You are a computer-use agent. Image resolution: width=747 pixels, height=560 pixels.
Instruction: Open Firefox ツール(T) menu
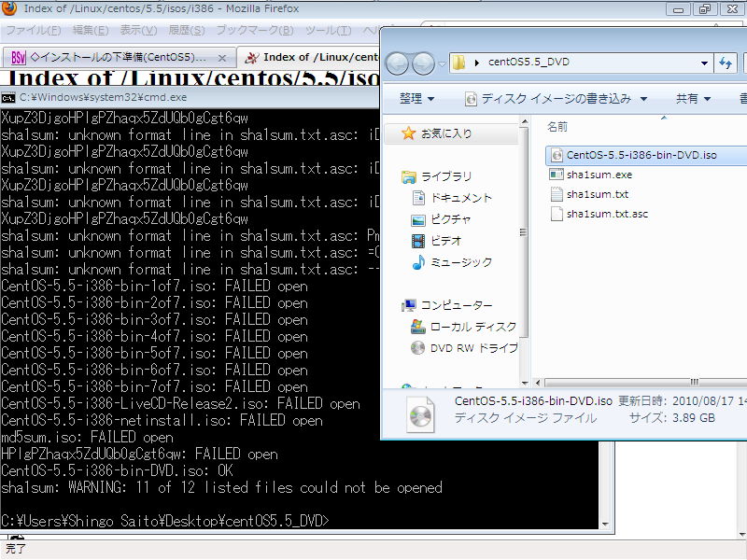[329, 31]
